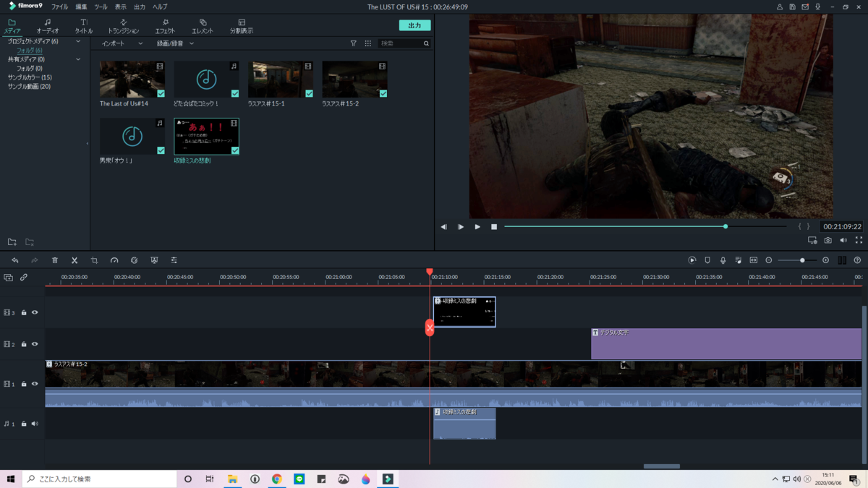Delete selected clip with trash icon
Image resolution: width=868 pixels, height=488 pixels.
(54, 260)
